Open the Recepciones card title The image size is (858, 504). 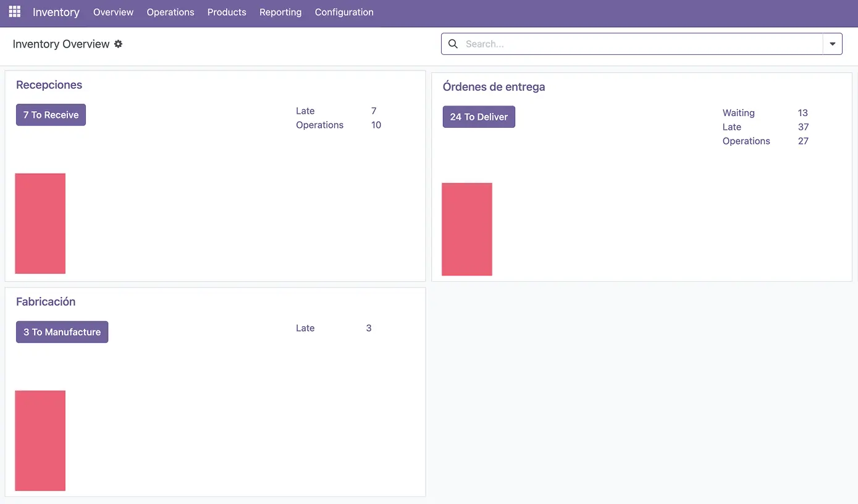(49, 85)
